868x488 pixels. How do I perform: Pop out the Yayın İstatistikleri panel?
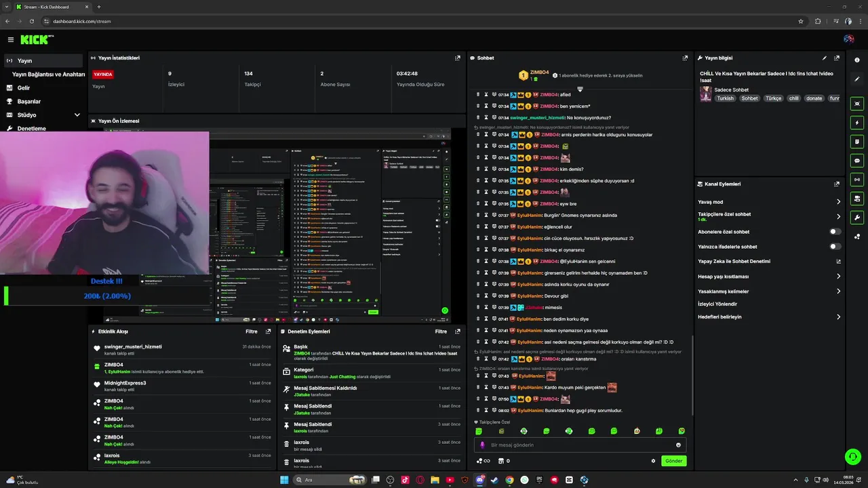tap(458, 58)
